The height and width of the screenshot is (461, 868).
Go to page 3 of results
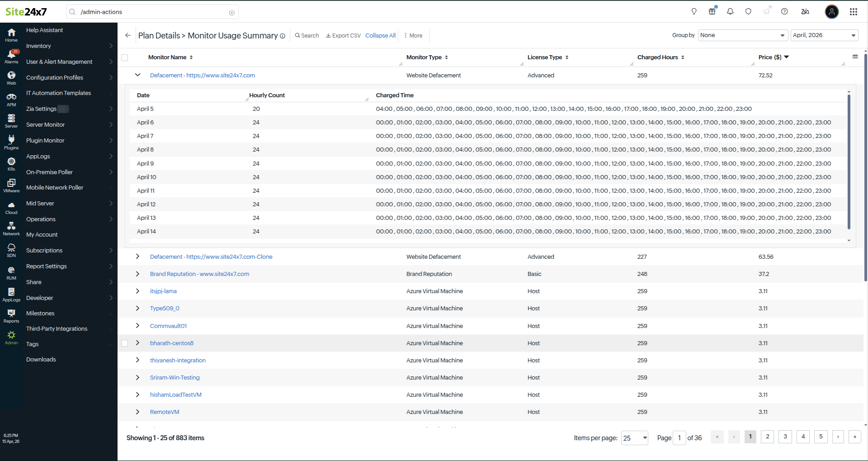point(785,437)
